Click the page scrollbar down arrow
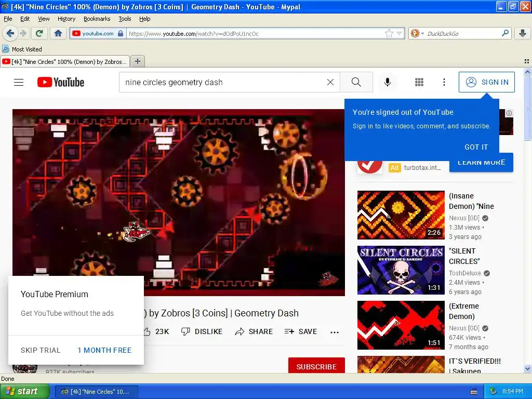This screenshot has height=399, width=532. point(527,368)
